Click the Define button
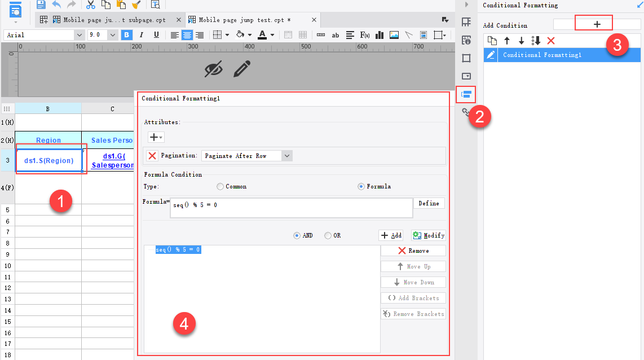The width and height of the screenshot is (644, 360). tap(429, 203)
